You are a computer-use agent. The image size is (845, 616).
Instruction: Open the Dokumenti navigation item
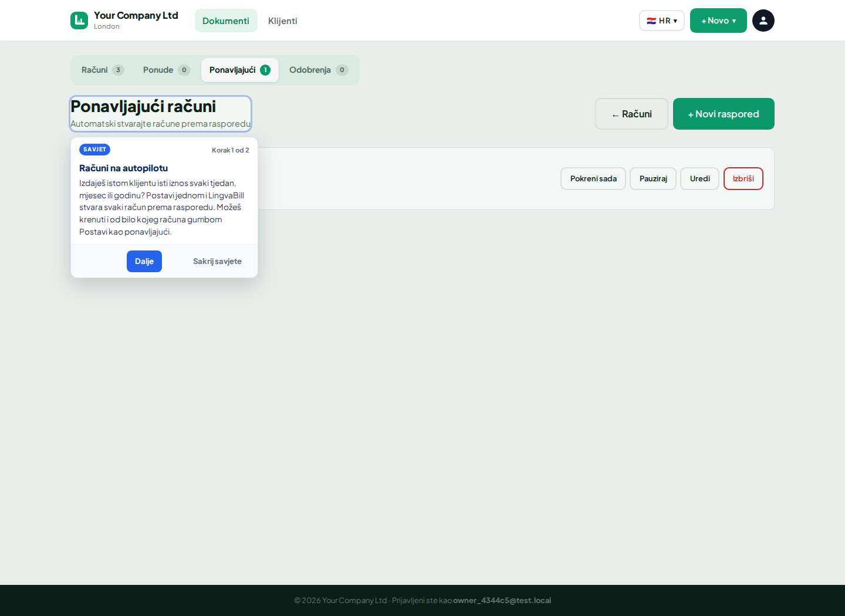226,21
